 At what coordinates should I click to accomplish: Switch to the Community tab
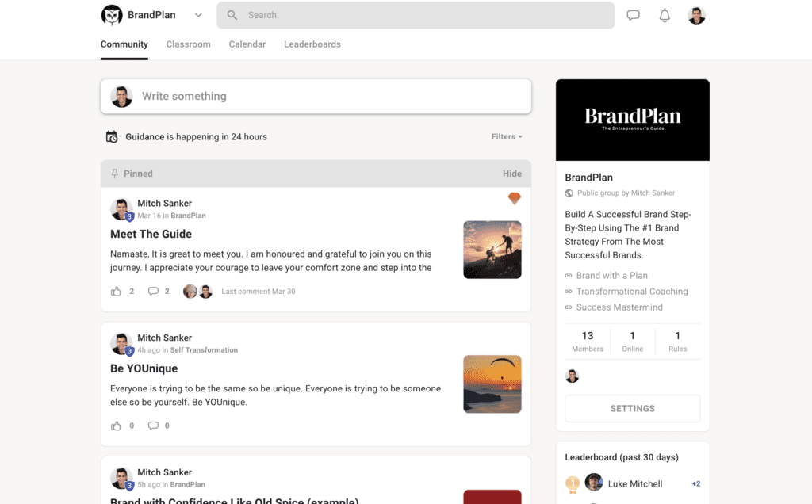[124, 44]
